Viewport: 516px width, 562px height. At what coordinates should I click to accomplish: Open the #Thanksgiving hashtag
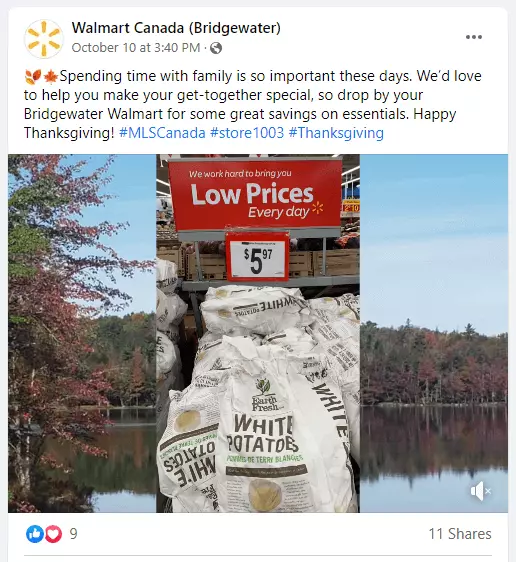click(336, 133)
